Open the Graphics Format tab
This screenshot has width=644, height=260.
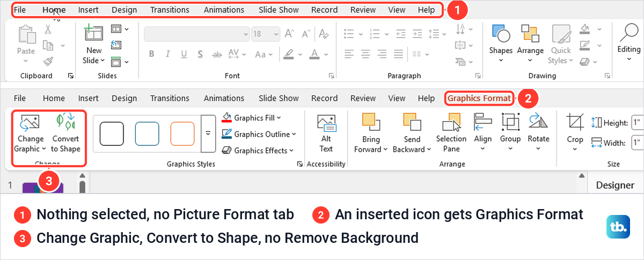click(x=479, y=98)
